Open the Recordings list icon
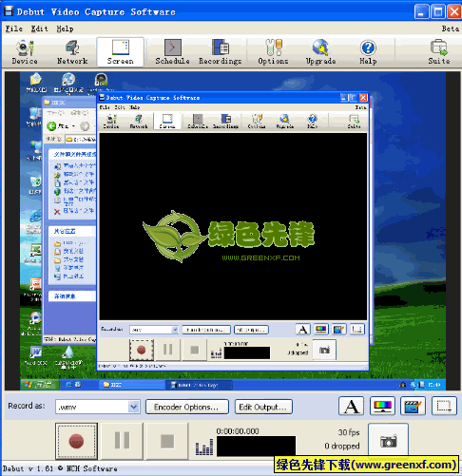 pos(221,52)
